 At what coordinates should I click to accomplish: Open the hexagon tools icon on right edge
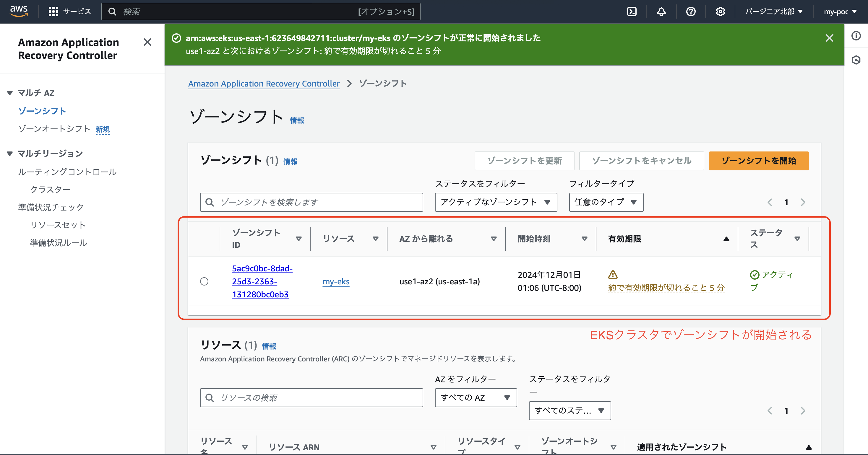856,60
